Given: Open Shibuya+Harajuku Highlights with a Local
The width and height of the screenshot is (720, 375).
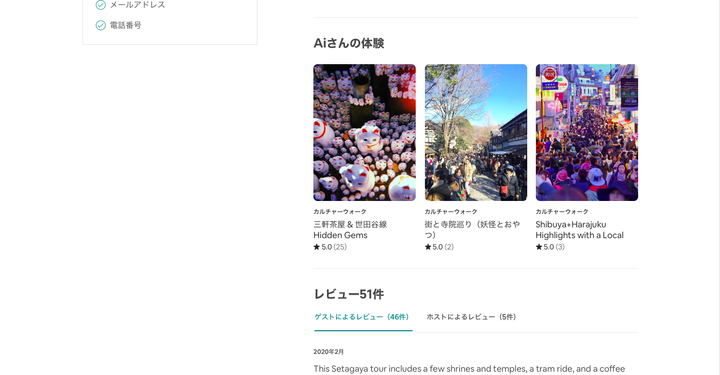Looking at the screenshot, I should pos(579,230).
